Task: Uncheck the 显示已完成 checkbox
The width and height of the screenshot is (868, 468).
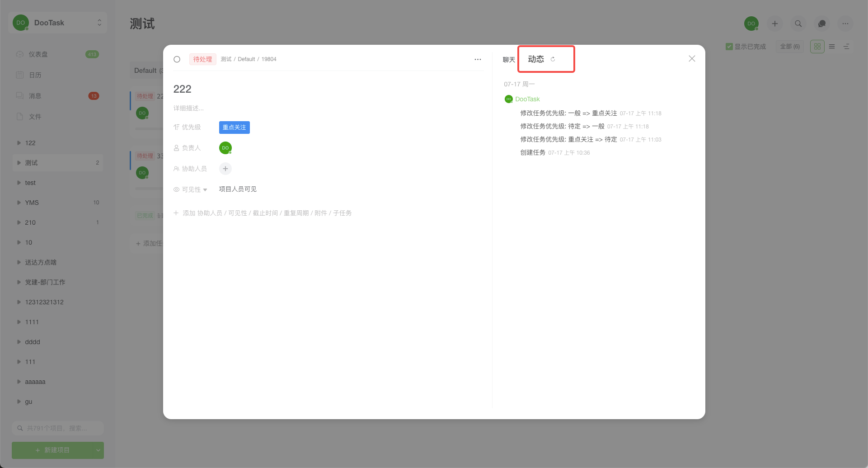Action: [x=729, y=46]
